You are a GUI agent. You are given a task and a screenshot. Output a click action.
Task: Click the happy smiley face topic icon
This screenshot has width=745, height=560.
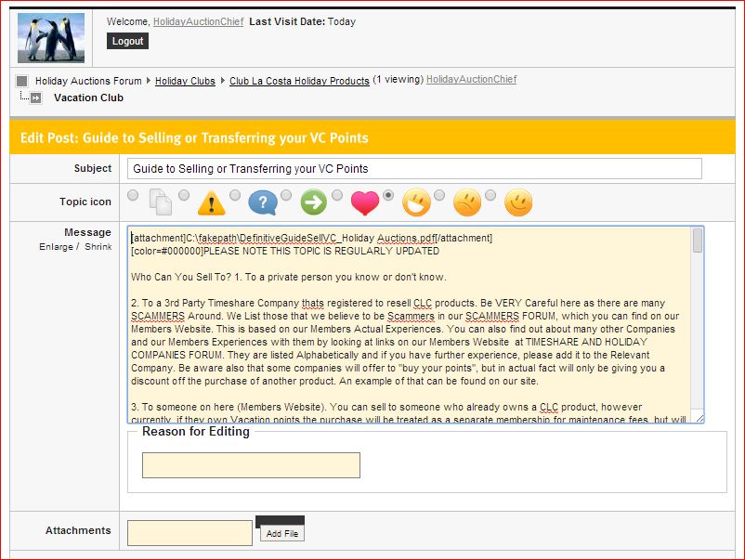point(517,202)
